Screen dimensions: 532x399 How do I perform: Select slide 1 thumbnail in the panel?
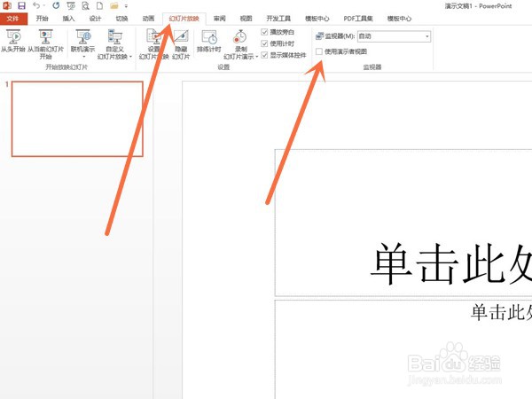[77, 119]
